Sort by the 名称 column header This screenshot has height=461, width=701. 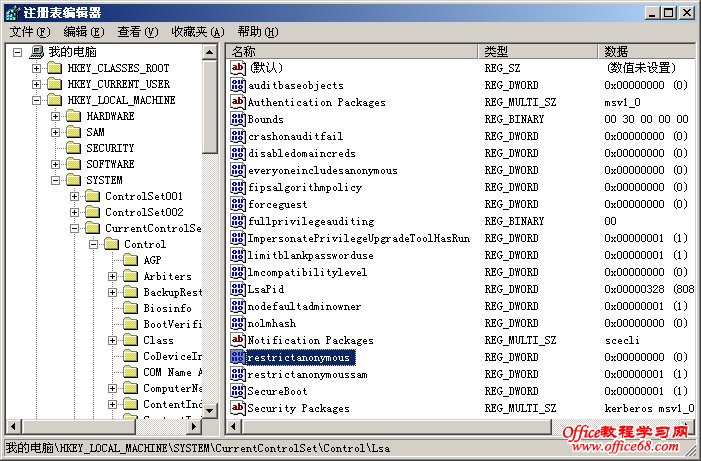(352, 51)
